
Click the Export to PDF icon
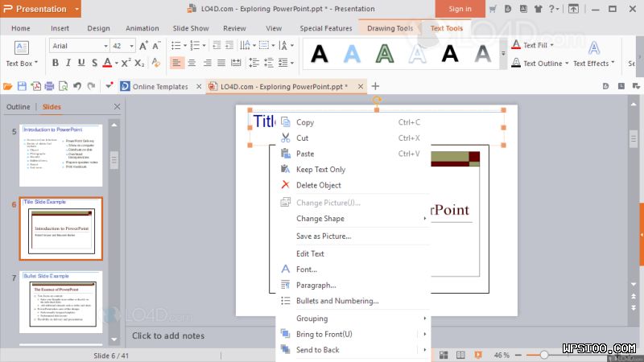35,86
